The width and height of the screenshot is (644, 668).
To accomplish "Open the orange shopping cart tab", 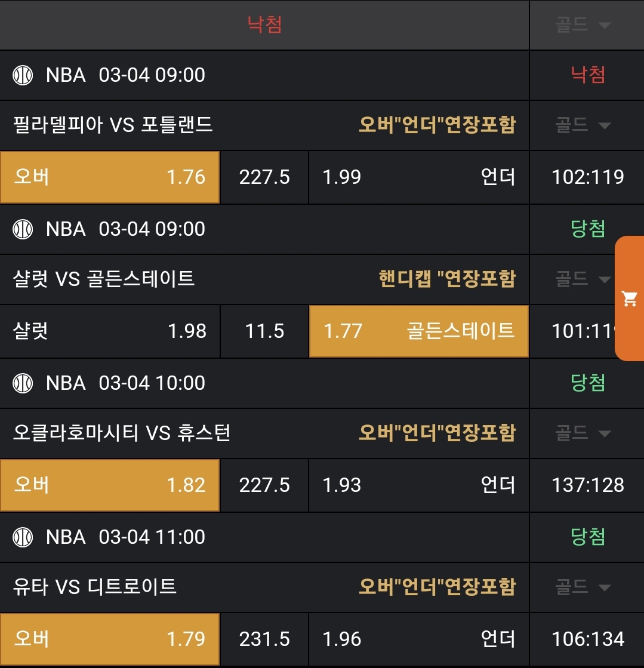I will coord(630,298).
